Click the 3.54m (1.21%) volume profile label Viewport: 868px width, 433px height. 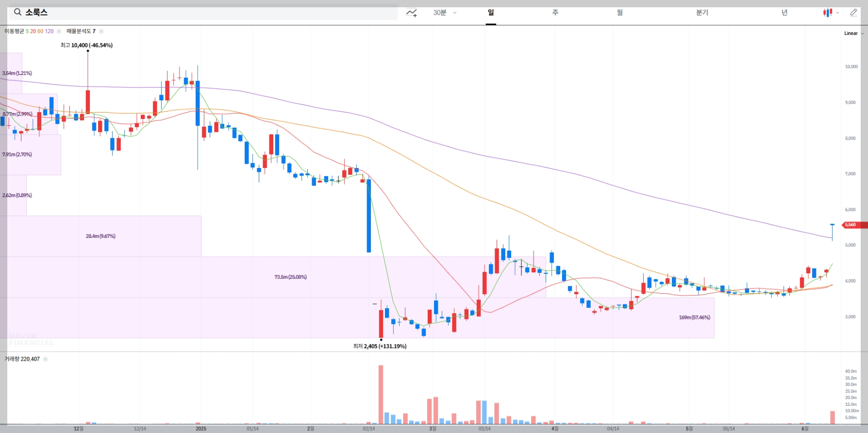tap(17, 73)
